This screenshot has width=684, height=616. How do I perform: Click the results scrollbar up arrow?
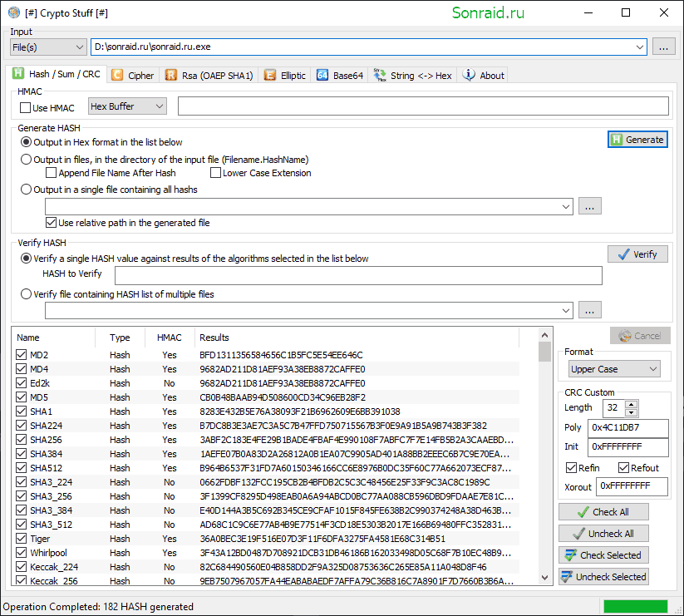544,335
